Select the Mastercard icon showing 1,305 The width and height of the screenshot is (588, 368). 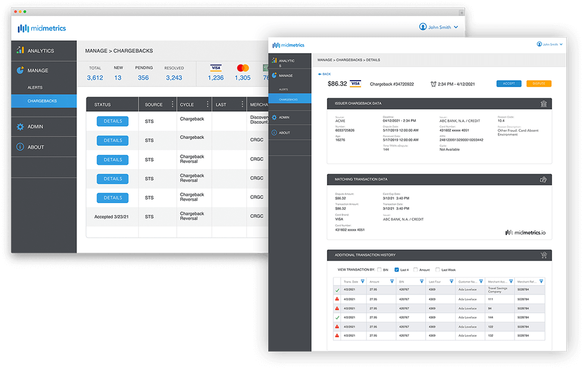[x=243, y=68]
